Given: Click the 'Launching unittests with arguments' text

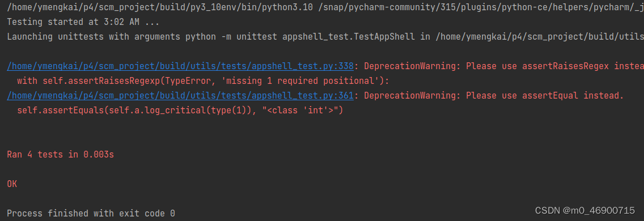Looking at the screenshot, I should click(93, 37).
